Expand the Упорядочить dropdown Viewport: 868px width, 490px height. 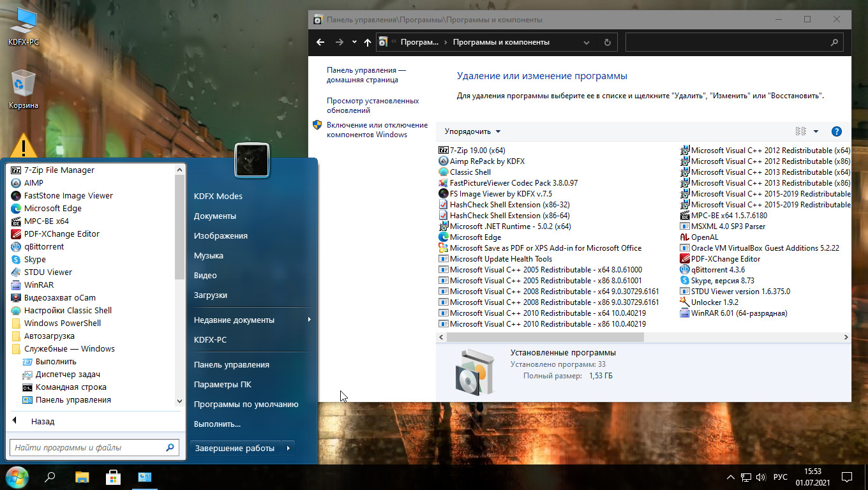pyautogui.click(x=472, y=131)
